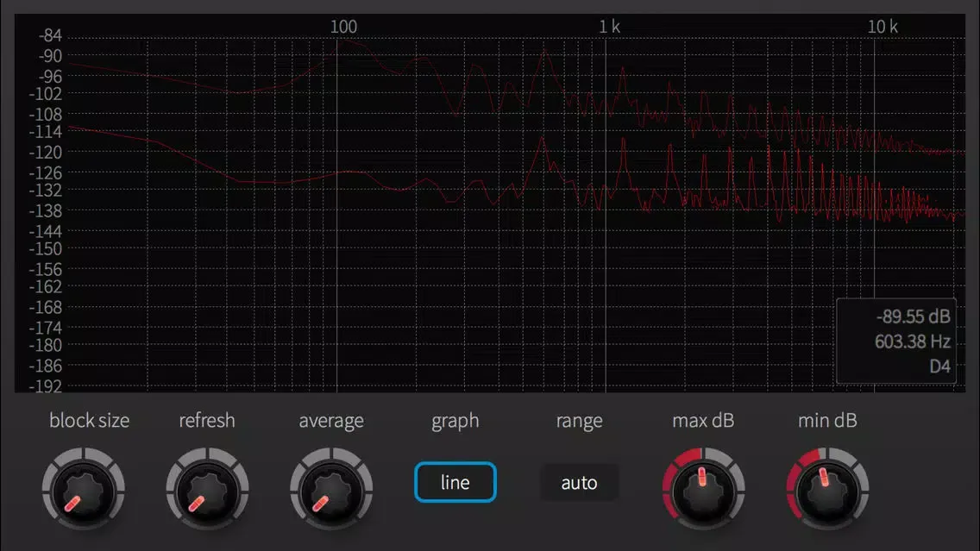This screenshot has height=551, width=980.
Task: Click the -120 dB scale label
Action: click(46, 152)
